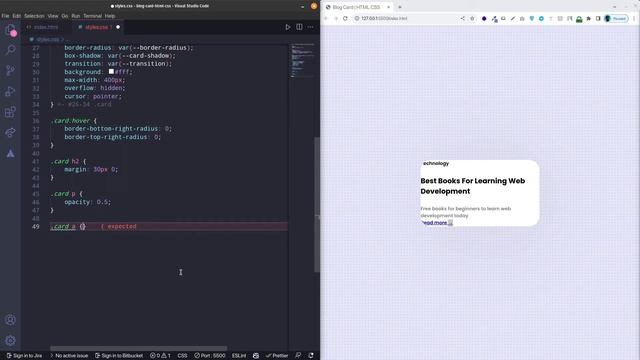Open the Live Share activity bar icon

tap(11, 132)
